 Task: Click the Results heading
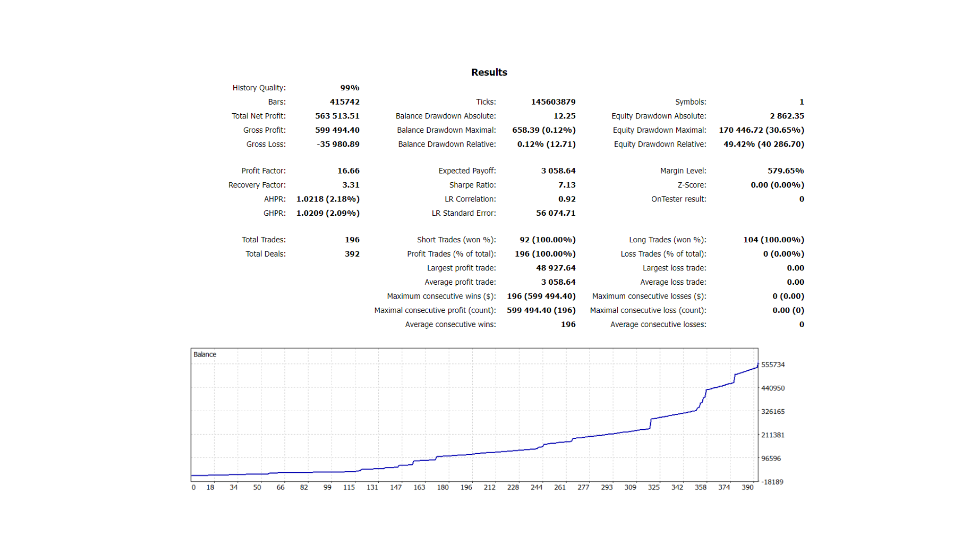(x=489, y=72)
